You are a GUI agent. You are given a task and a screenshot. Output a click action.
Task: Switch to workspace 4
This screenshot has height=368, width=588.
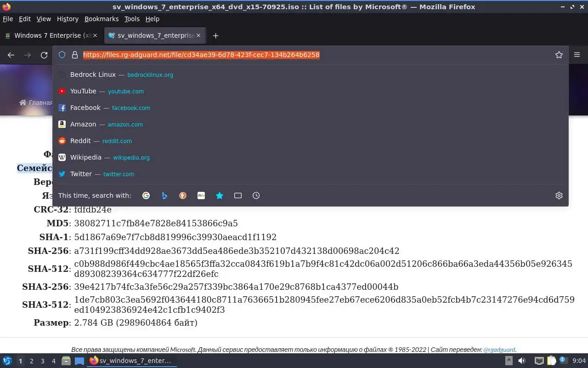[53, 361]
